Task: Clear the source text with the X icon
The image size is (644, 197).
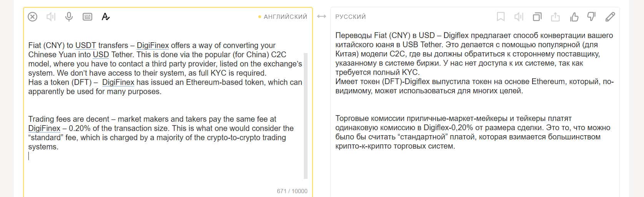Action: click(x=33, y=17)
